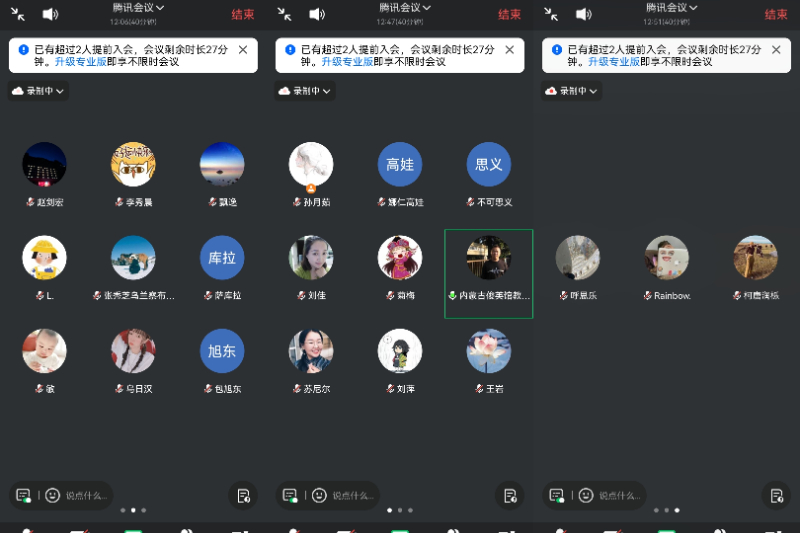800x533 pixels.
Task: Tap the third page dot in the 12:06 screen
Action: point(143,510)
